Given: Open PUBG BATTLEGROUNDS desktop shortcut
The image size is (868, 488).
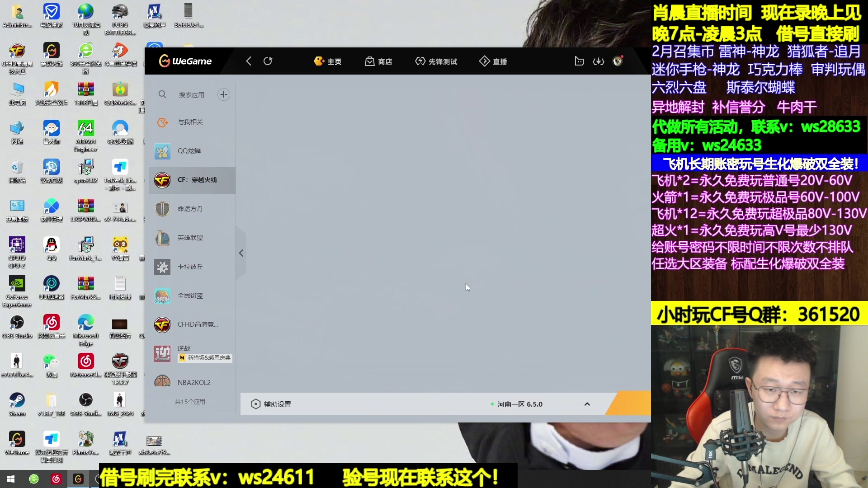Looking at the screenshot, I should point(120,19).
